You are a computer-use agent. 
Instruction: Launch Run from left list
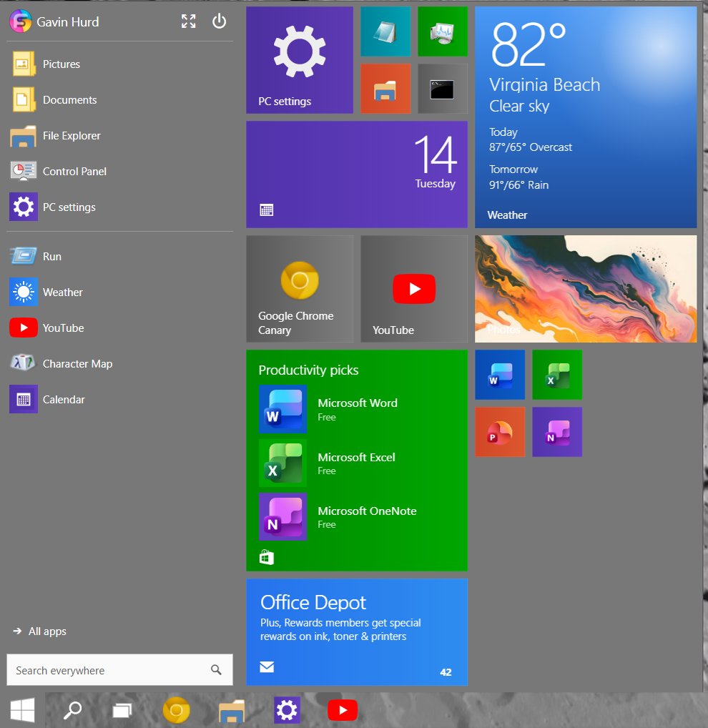tap(119, 256)
